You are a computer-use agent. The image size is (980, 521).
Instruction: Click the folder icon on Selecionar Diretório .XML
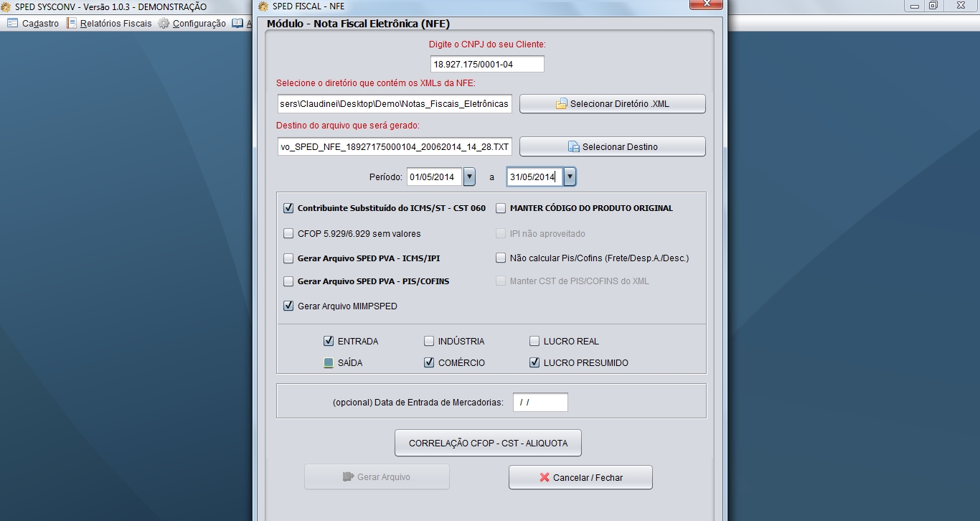[562, 104]
